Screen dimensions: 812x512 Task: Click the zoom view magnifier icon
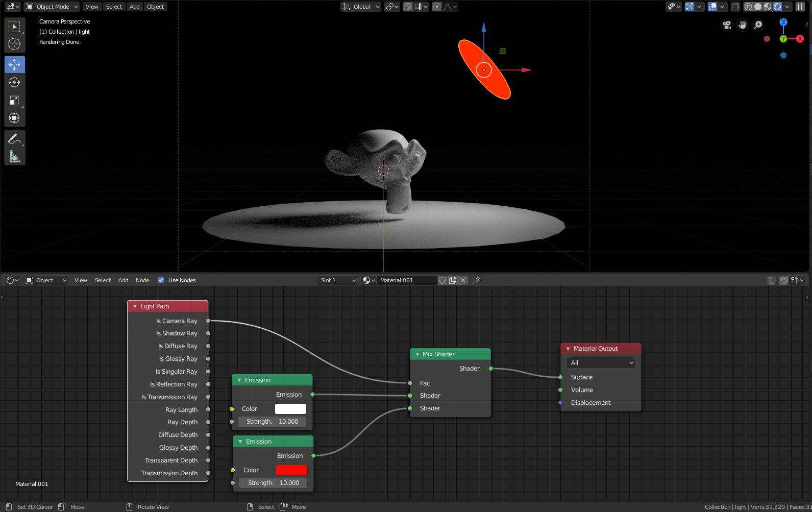[x=758, y=25]
